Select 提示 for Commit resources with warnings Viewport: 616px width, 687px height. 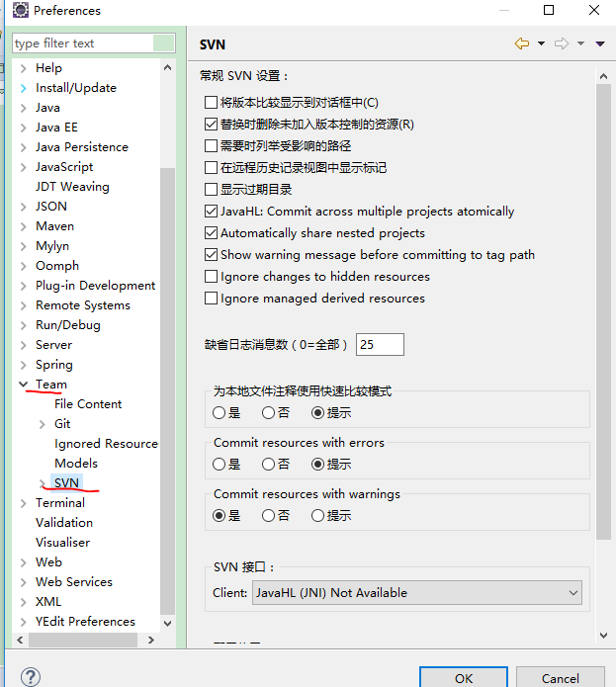click(317, 516)
